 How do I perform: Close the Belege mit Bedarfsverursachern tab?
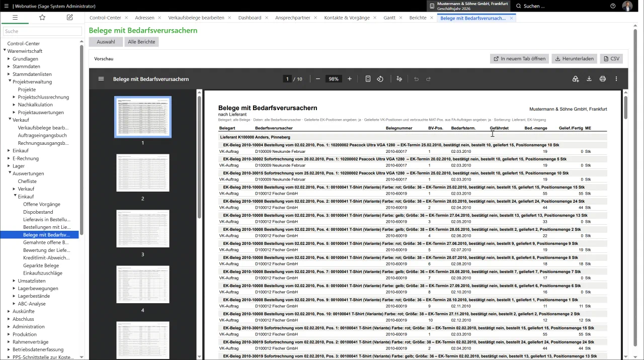511,18
